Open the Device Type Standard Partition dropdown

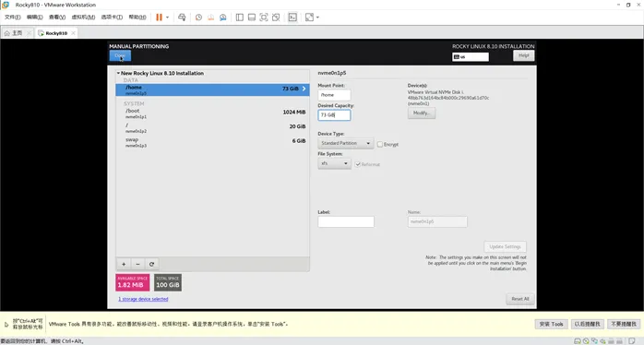coord(346,143)
